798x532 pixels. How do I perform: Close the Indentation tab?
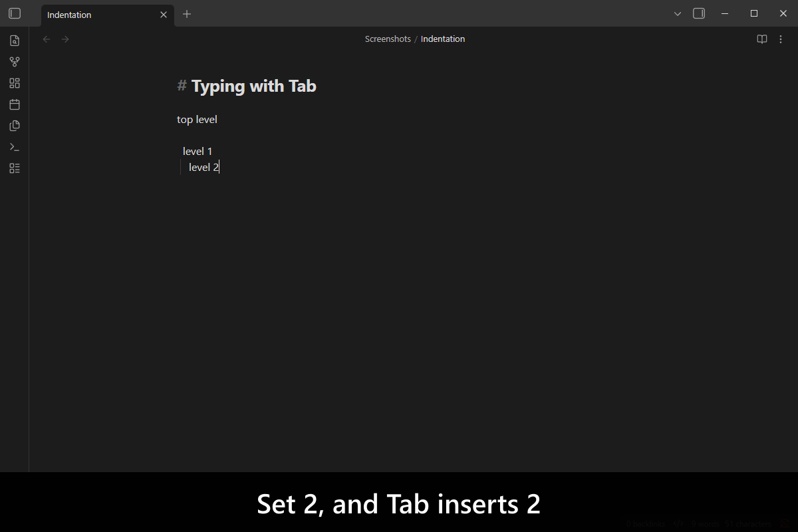point(164,15)
